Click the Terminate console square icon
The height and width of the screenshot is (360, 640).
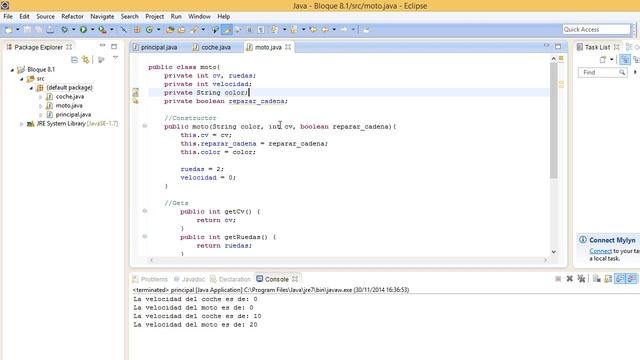tap(558, 279)
